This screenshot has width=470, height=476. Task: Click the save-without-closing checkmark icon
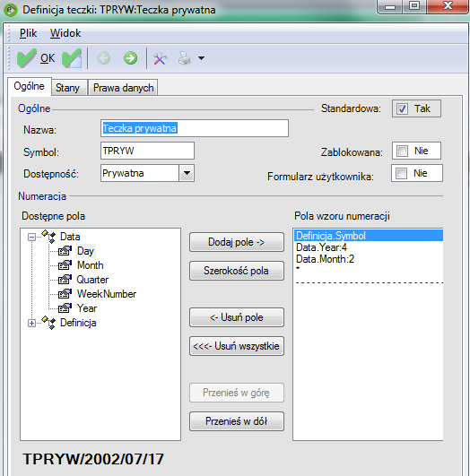pos(72,57)
